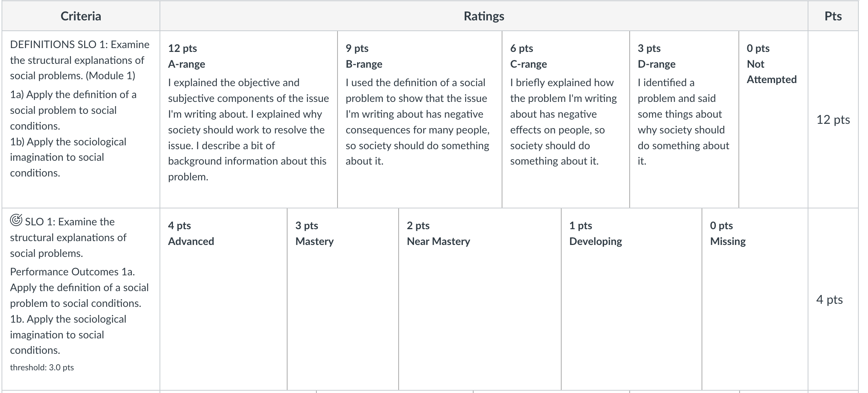The height and width of the screenshot is (393, 868).
Task: Choose the 3 pts Mastery rating
Action: coord(343,299)
